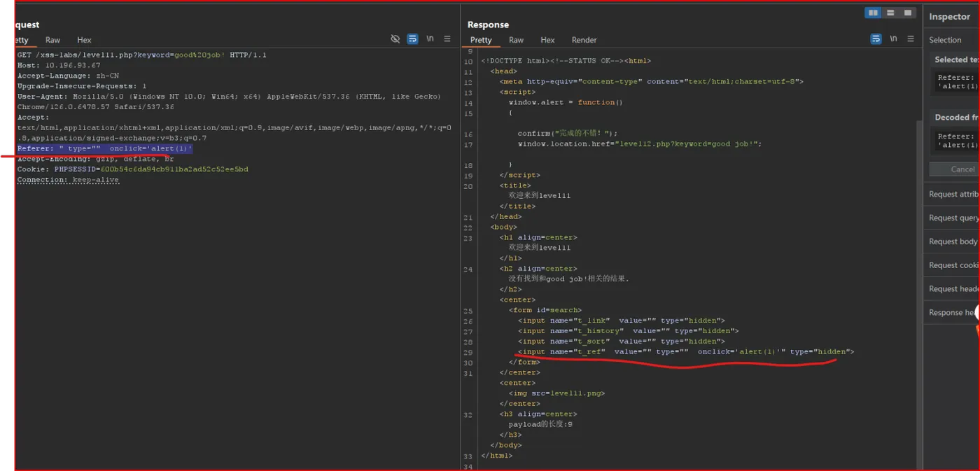Switch Request view to Hex tab
Screen dimensions: 980x471
(x=84, y=41)
